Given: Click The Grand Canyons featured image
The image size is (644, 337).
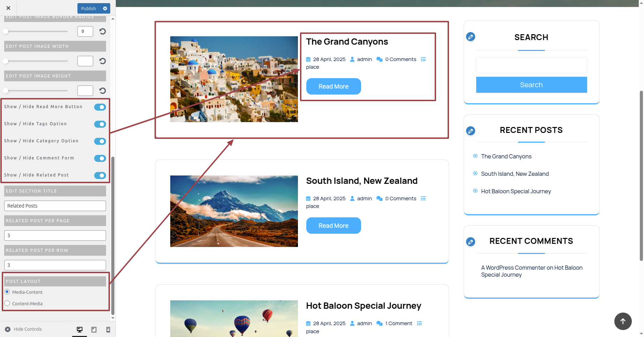Looking at the screenshot, I should coord(234,79).
